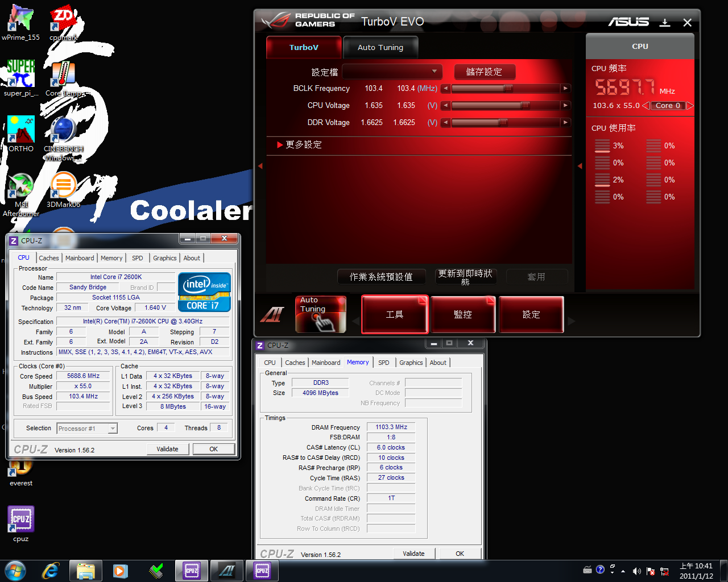Increase DDR Voltage with right arrow

[565, 123]
